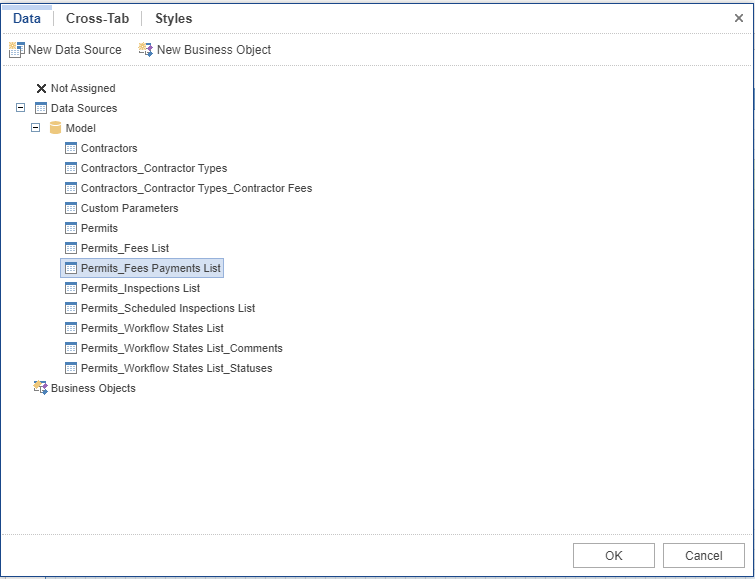Collapse the Model tree node
The image size is (755, 579).
36,128
